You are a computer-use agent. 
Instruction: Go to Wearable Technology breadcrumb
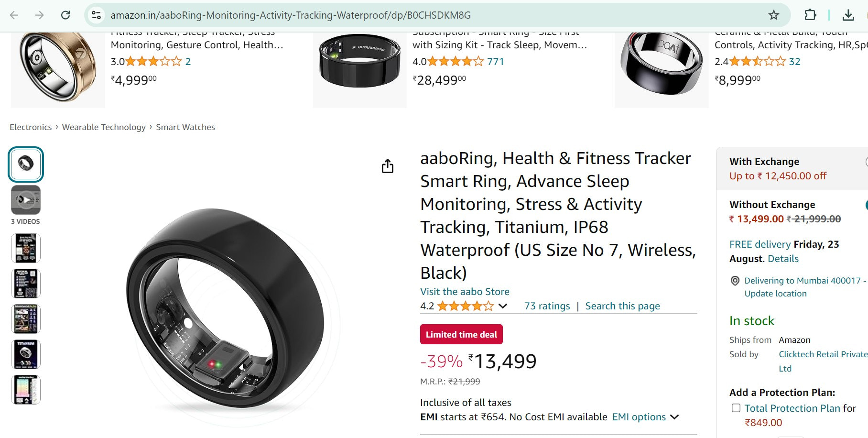tap(104, 127)
